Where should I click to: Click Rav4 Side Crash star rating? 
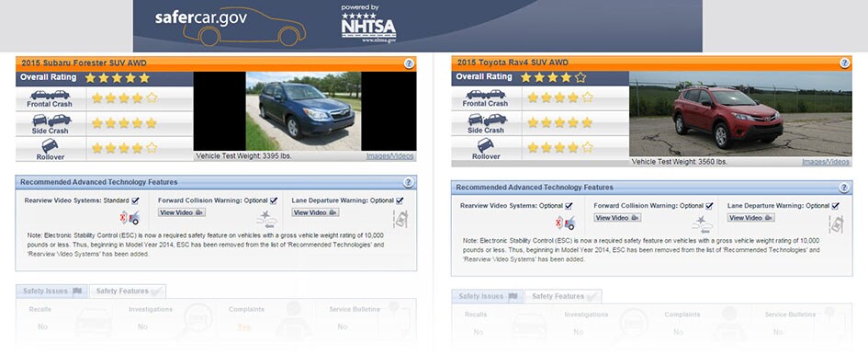(x=560, y=123)
